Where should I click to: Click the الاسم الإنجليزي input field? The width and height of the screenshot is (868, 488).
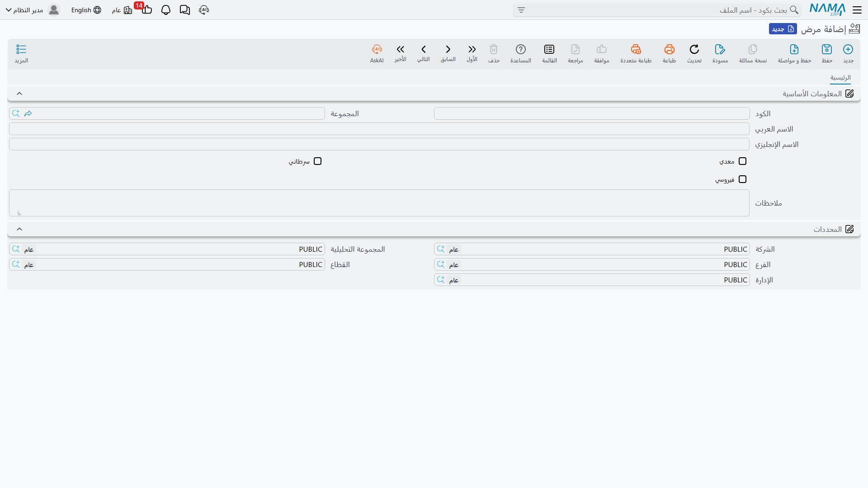379,144
